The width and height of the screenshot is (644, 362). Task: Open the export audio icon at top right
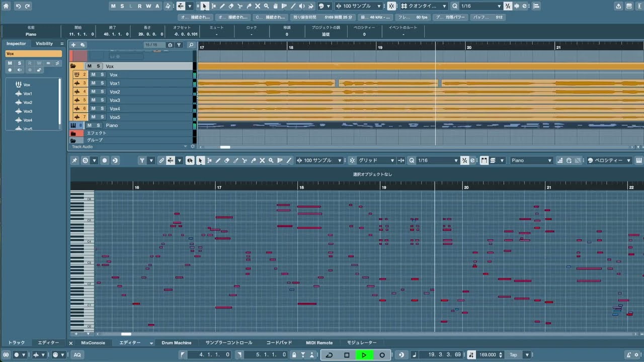(x=618, y=6)
